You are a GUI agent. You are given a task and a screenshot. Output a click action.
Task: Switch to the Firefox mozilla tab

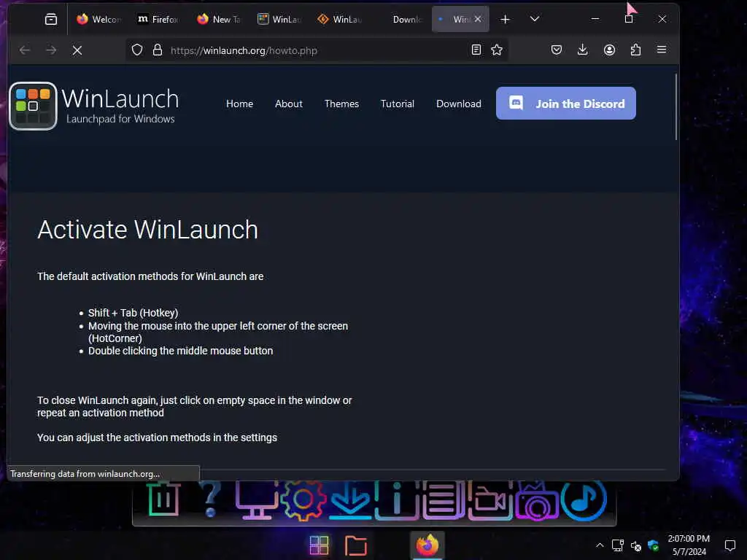158,19
